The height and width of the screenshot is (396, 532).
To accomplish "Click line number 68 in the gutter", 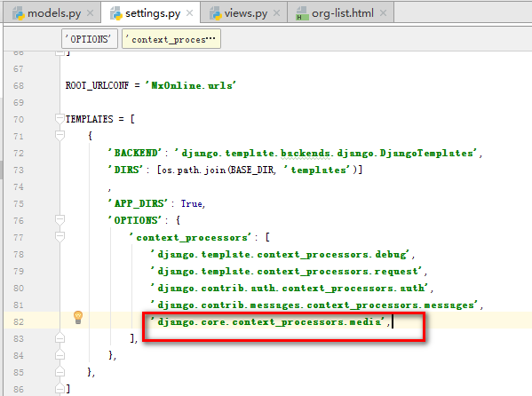I will (19, 86).
